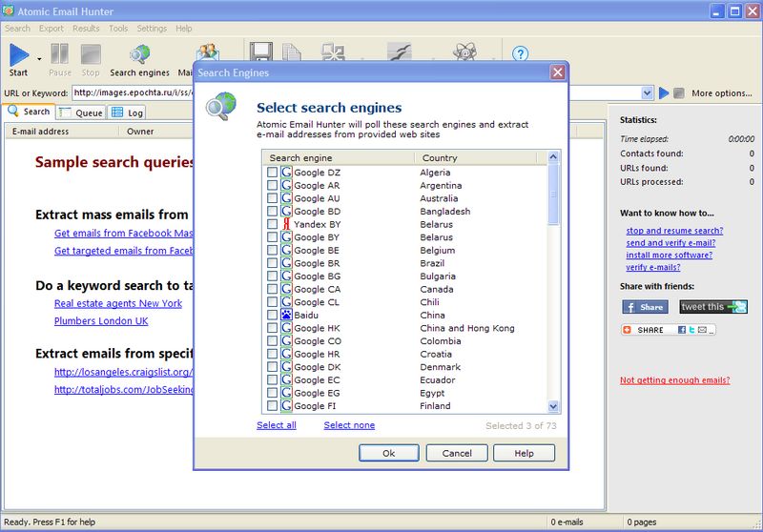Click the OpenOffice export toolbar icon
The image size is (763, 532).
(x=399, y=51)
